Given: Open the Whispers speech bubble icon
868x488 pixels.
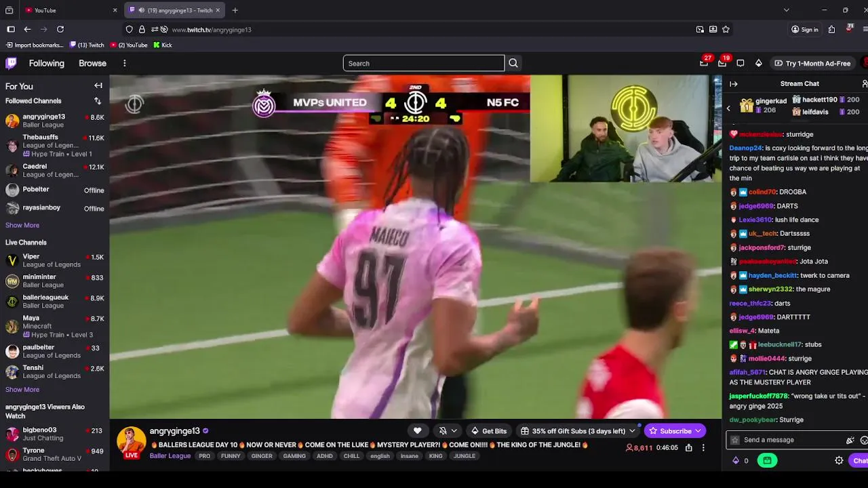Looking at the screenshot, I should click(x=741, y=63).
